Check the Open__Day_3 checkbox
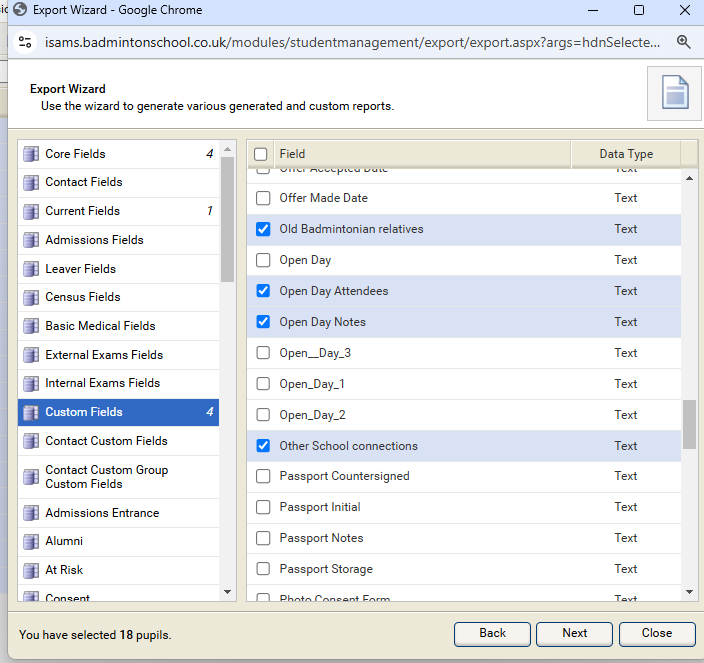 tap(263, 353)
